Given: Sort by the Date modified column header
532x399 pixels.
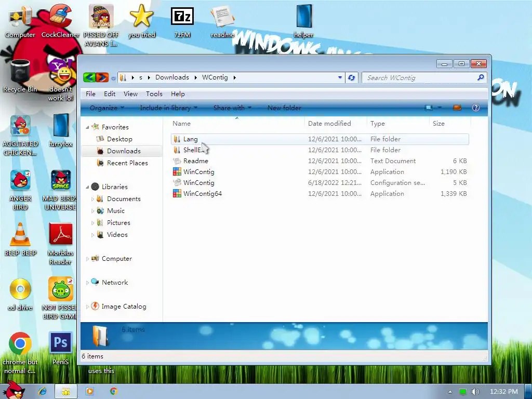Looking at the screenshot, I should 336,124.
